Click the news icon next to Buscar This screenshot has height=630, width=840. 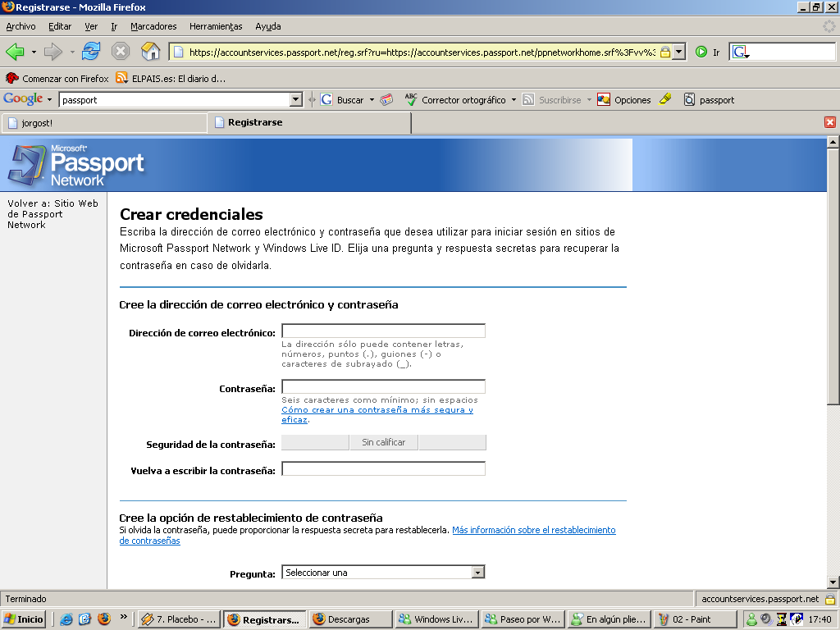(x=386, y=99)
